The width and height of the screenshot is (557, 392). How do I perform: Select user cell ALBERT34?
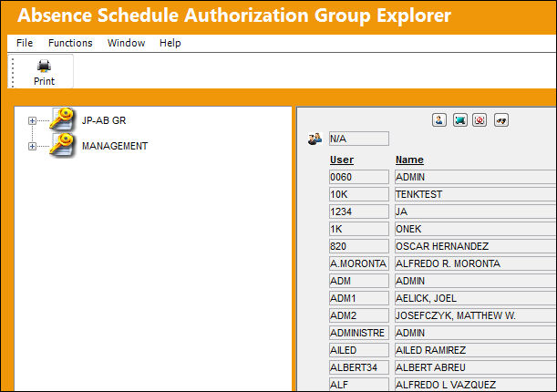click(x=359, y=367)
